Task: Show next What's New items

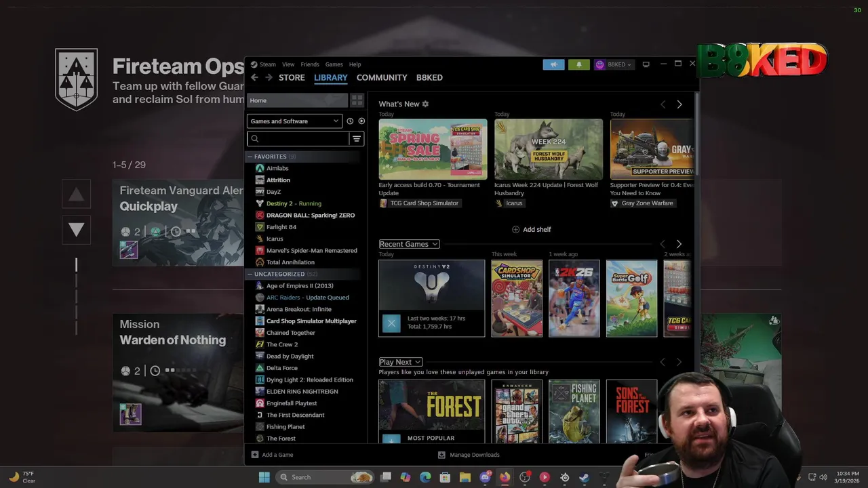Action: pyautogui.click(x=679, y=104)
